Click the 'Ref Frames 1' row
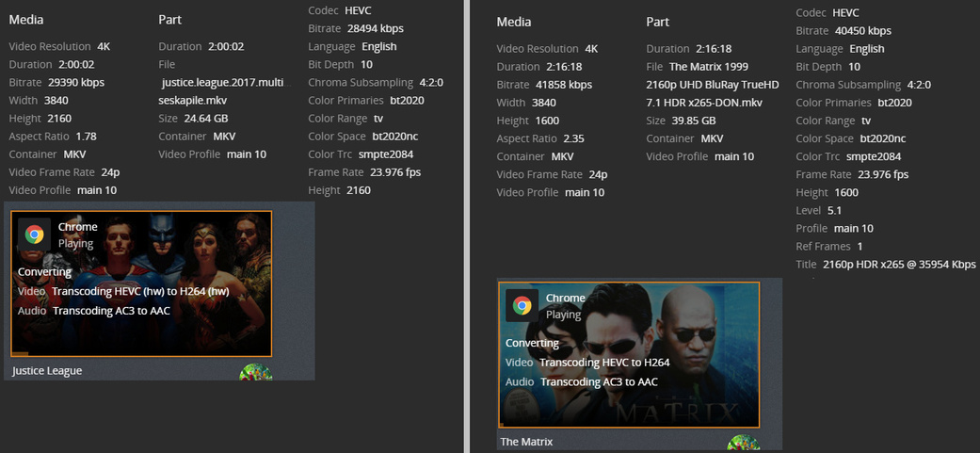980x453 pixels. coord(828,246)
